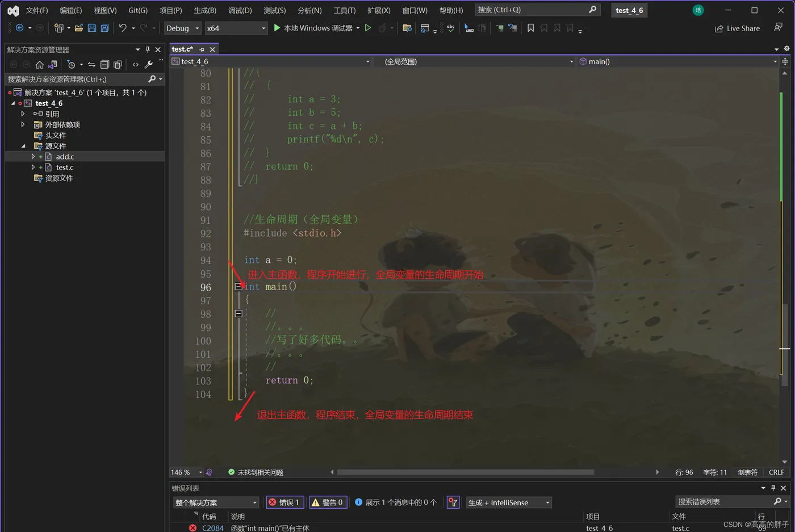This screenshot has height=532, width=795.
Task: Click the search error list (搜索错误列表) field
Action: [x=732, y=502]
